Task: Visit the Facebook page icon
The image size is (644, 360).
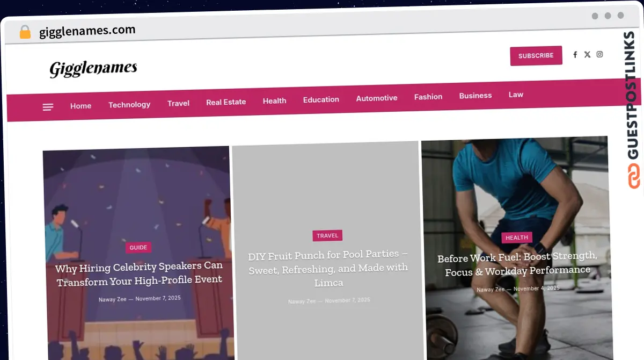Action: click(x=575, y=55)
